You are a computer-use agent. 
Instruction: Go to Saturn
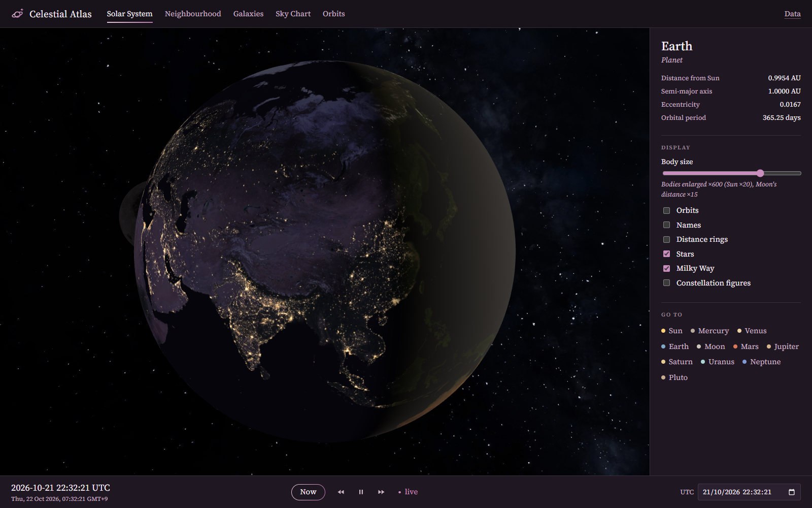[677, 362]
